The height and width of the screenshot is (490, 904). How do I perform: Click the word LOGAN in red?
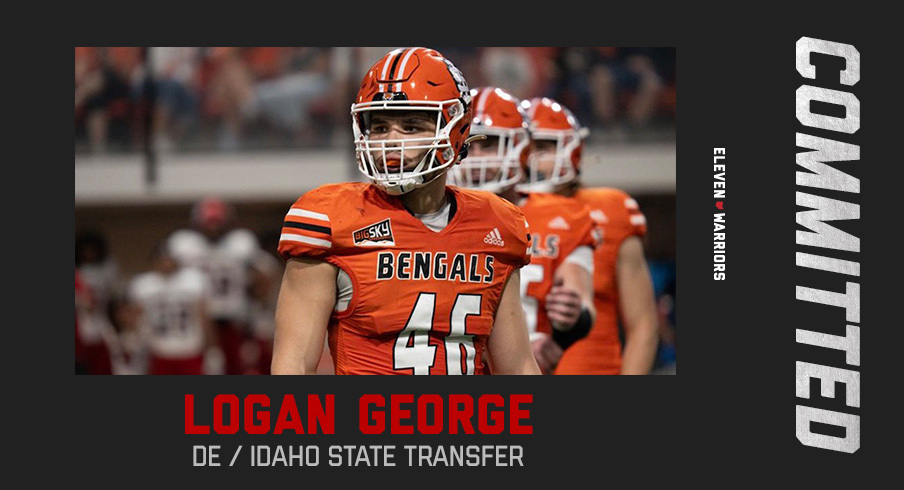click(x=259, y=414)
